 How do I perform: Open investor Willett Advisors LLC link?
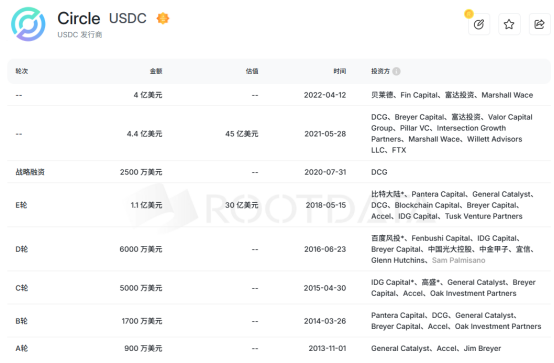point(447,145)
